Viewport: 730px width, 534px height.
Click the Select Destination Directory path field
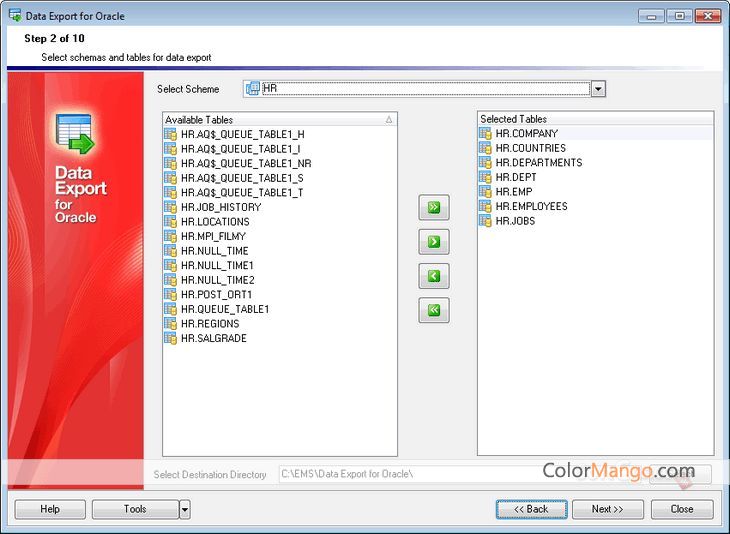point(463,474)
